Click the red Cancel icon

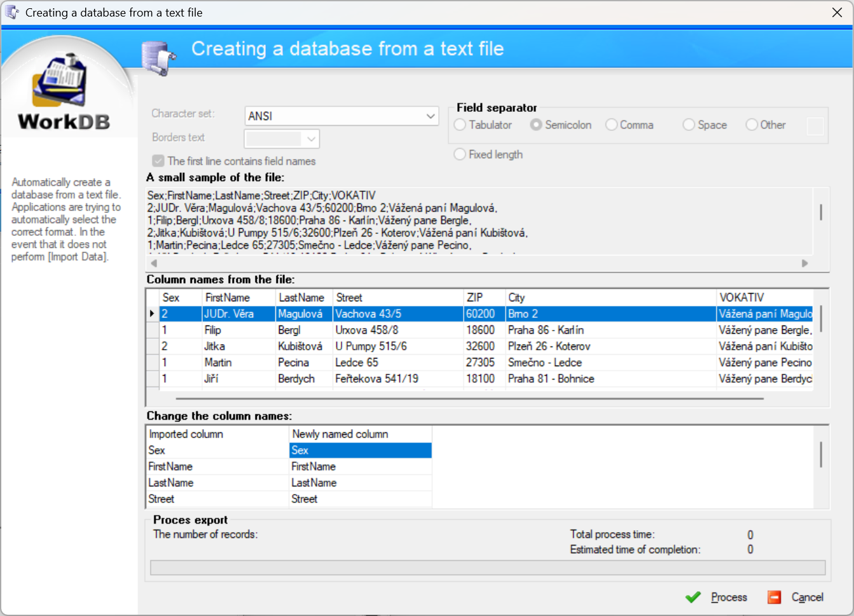coord(774,597)
